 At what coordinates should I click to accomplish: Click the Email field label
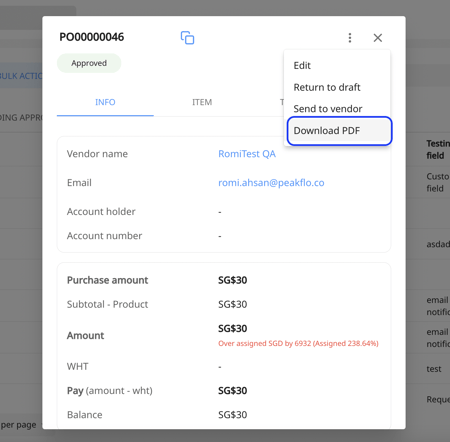(x=79, y=183)
